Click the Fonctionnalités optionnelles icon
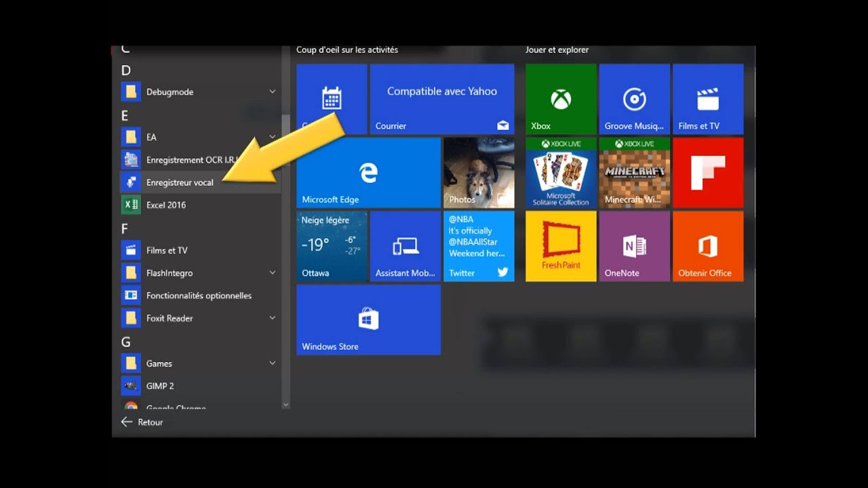This screenshot has width=868, height=488. tap(131, 296)
